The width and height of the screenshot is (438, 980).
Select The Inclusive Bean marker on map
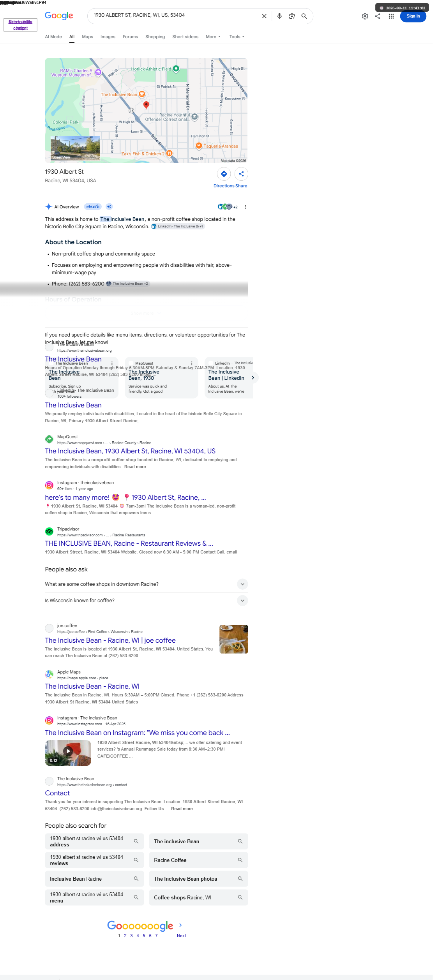(x=142, y=94)
